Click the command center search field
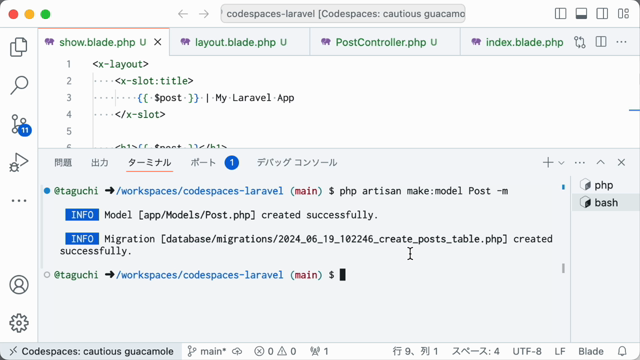 click(343, 14)
